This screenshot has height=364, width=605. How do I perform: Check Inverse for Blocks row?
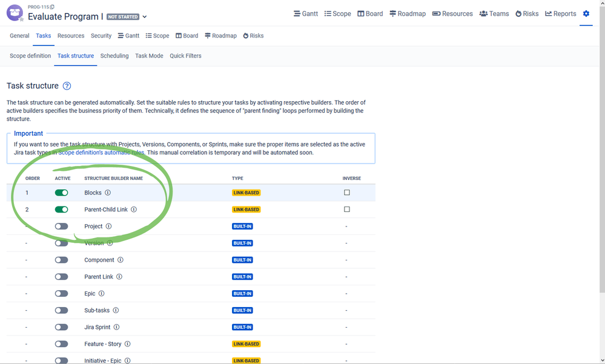[347, 192]
